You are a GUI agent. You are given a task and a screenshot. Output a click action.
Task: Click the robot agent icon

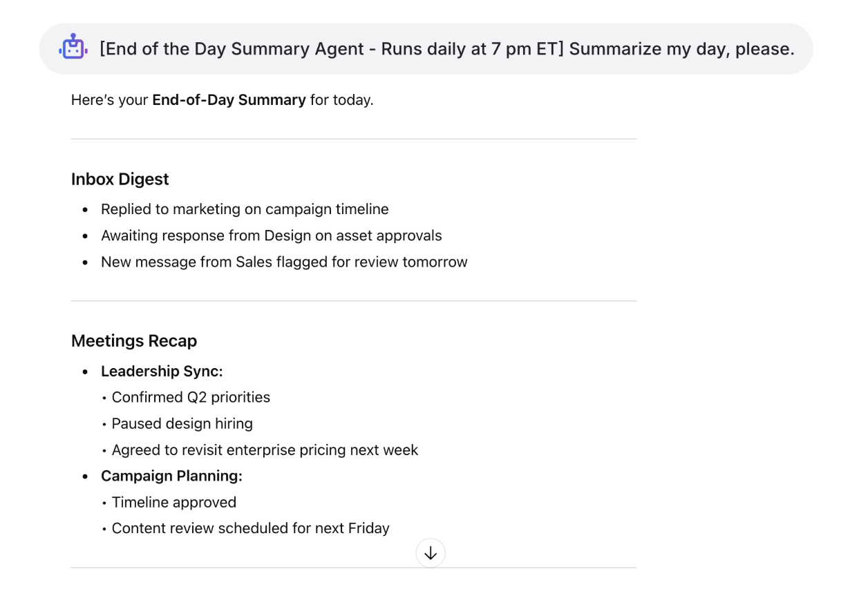[73, 47]
